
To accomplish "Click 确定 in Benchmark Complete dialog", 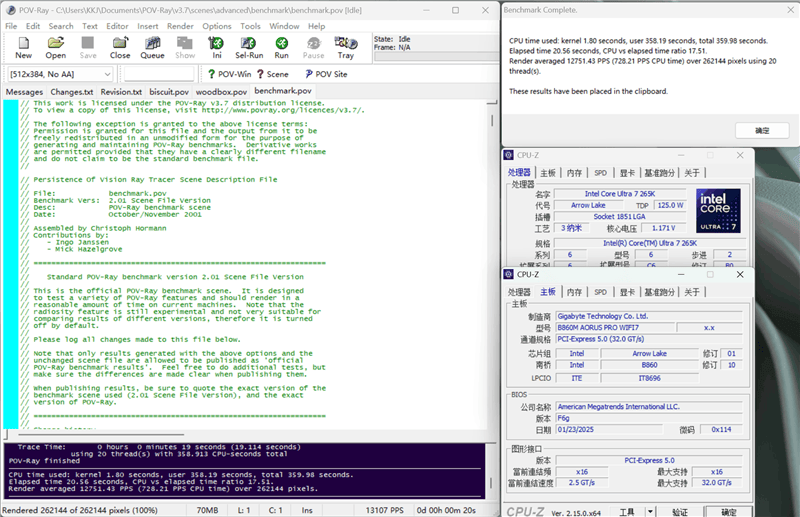I will [762, 131].
